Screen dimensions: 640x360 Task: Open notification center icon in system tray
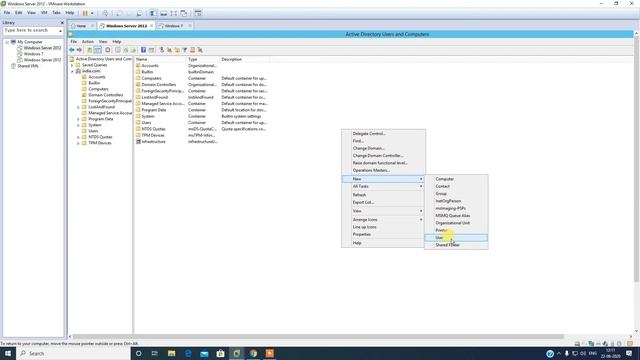tap(629, 353)
